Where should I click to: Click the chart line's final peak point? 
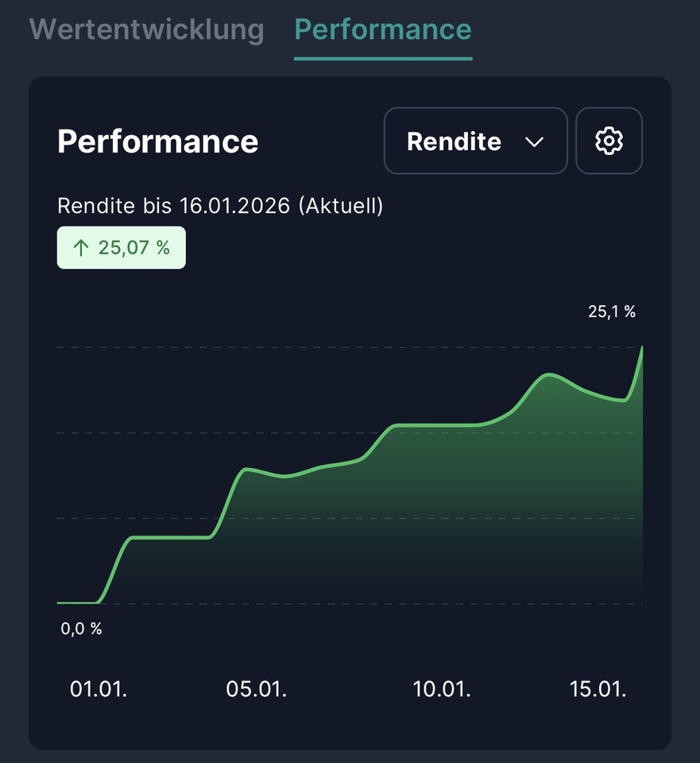pyautogui.click(x=641, y=348)
